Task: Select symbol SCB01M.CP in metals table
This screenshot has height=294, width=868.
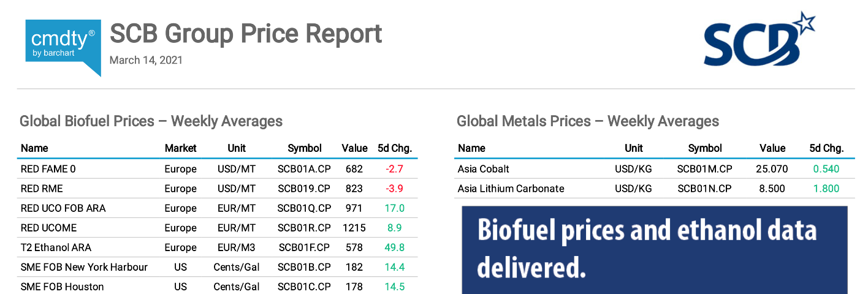Action: pos(705,169)
